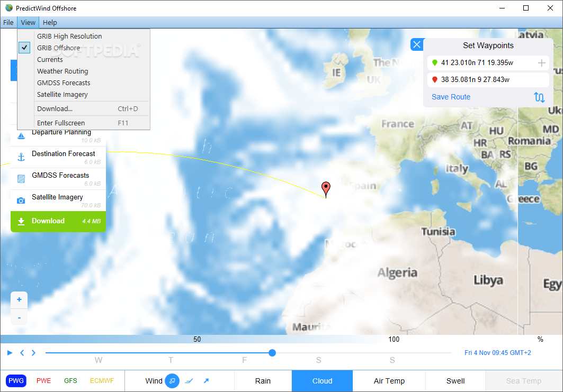This screenshot has height=392, width=563.
Task: Click the red destination pin on map
Action: tap(326, 189)
